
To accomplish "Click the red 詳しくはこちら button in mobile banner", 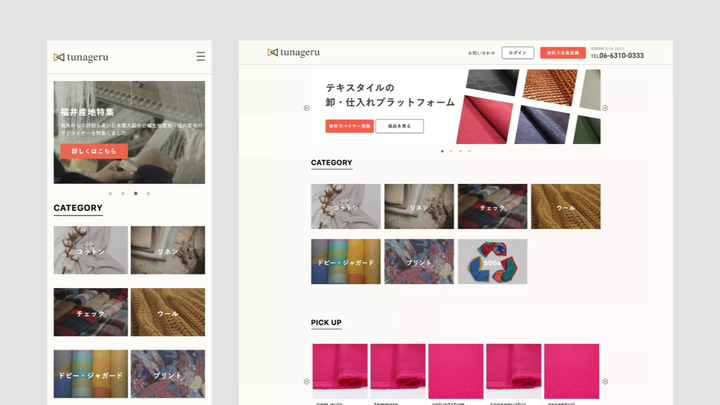I will coord(94,151).
